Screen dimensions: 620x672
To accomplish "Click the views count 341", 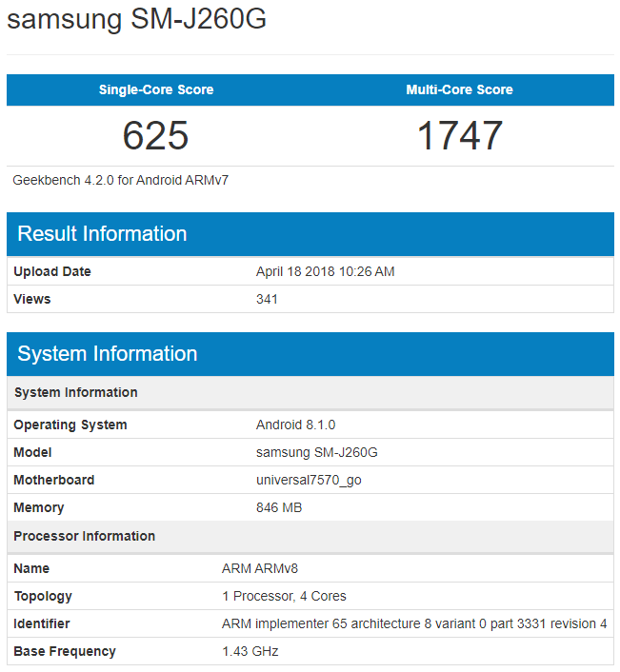I will point(267,299).
